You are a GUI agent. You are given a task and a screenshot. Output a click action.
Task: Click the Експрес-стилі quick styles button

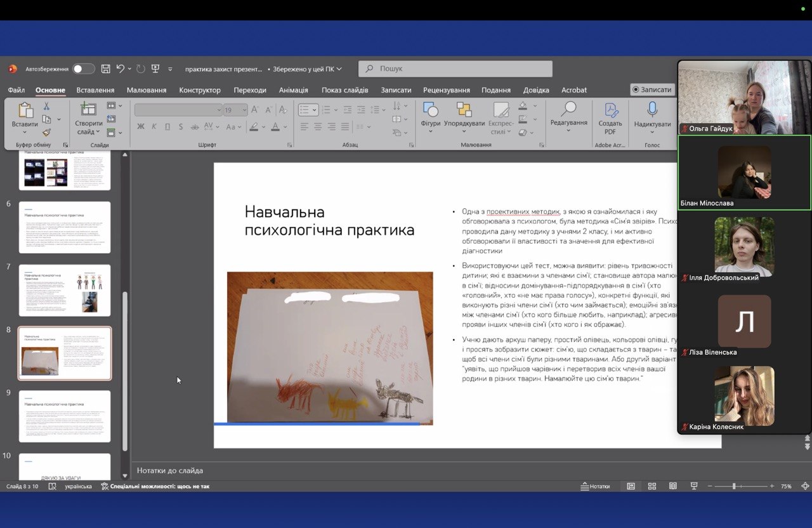[501, 118]
